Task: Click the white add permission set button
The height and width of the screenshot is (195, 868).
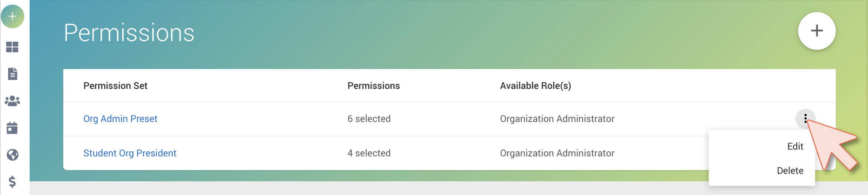Action: 817,31
